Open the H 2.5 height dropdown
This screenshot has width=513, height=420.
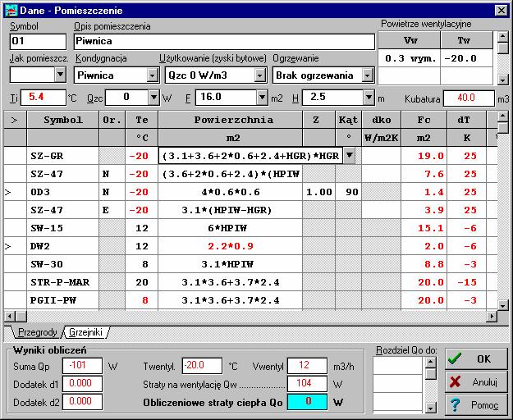pos(369,97)
